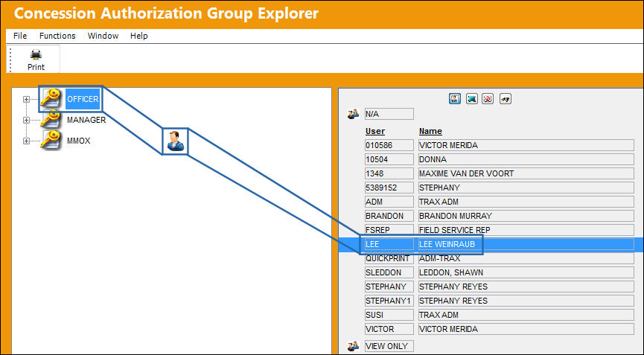Expand the MMOX tree node
Screen dimensions: 644x355
click(x=26, y=141)
